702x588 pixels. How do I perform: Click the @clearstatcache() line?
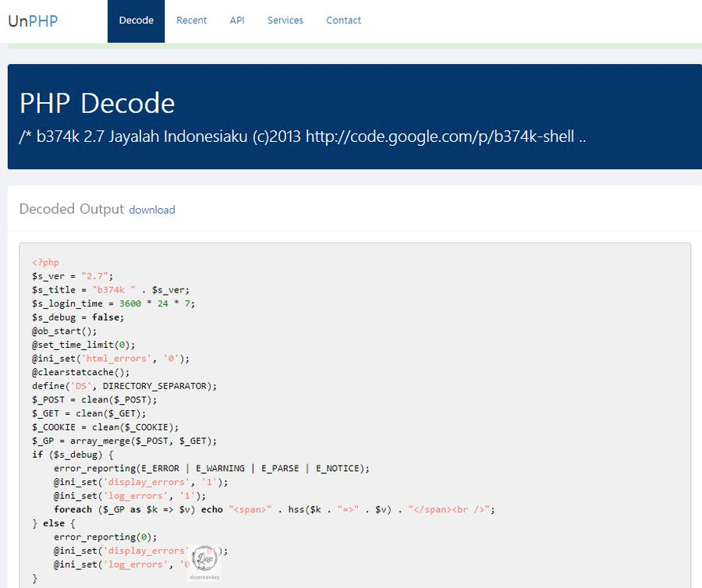80,372
